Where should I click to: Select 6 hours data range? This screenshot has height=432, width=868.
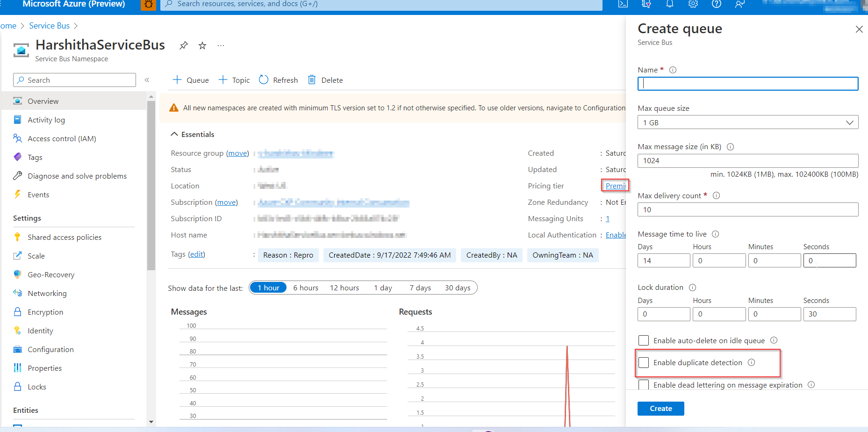[x=306, y=288]
